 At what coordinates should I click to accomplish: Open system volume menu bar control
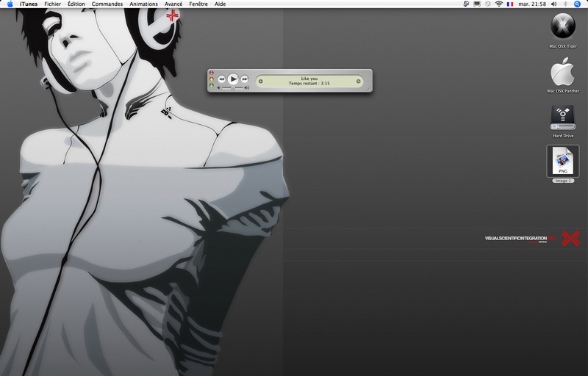554,4
